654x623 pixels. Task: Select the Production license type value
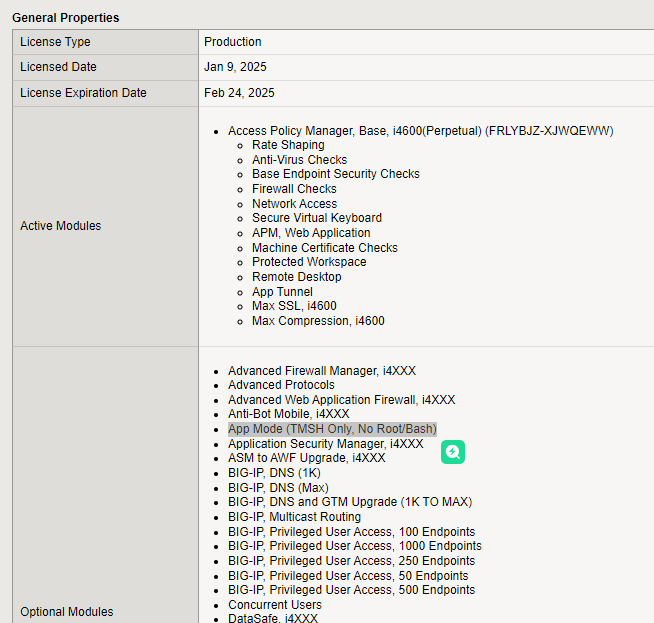pos(233,42)
